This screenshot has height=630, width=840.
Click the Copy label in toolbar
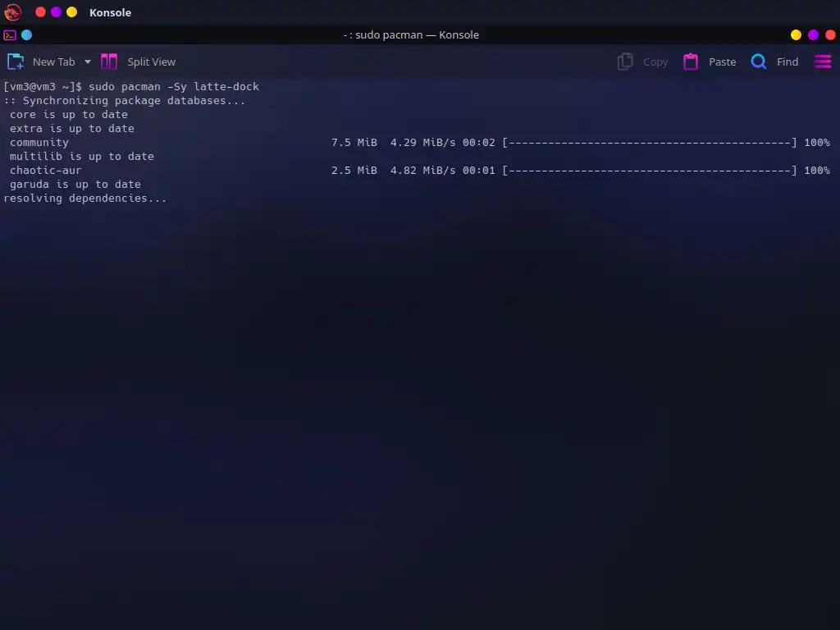click(655, 62)
